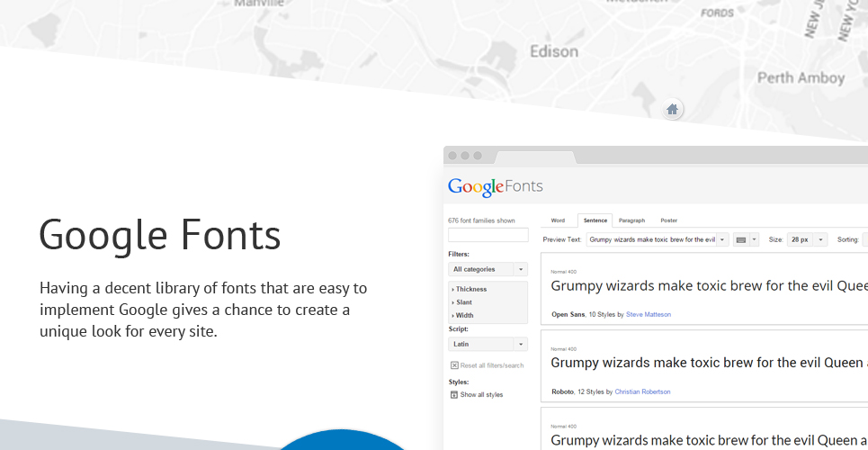Screen dimensions: 868x450
Task: Click the Open Sans font name
Action: pos(568,314)
